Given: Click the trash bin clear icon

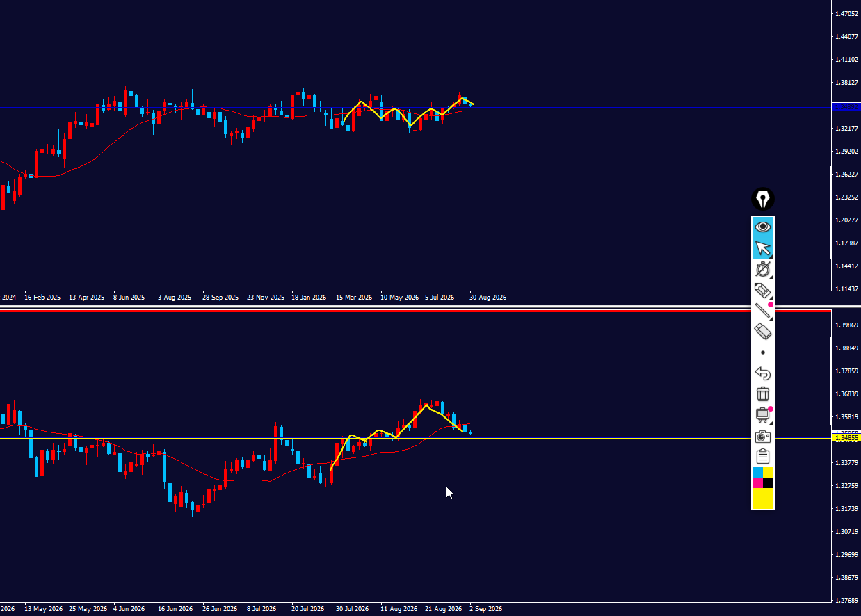Looking at the screenshot, I should pyautogui.click(x=763, y=394).
